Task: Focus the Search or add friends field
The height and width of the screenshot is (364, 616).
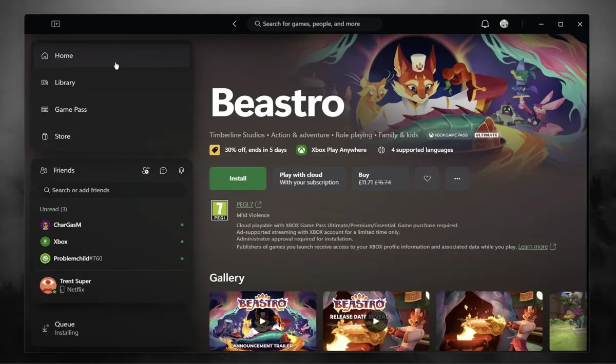Action: pos(113,190)
